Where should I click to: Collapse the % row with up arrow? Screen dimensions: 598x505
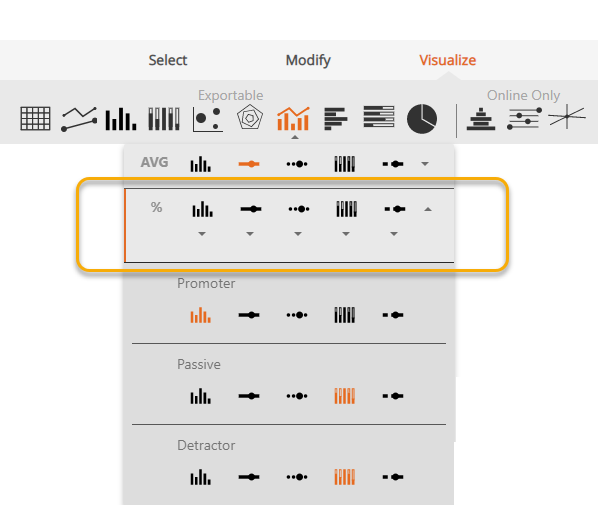[428, 209]
